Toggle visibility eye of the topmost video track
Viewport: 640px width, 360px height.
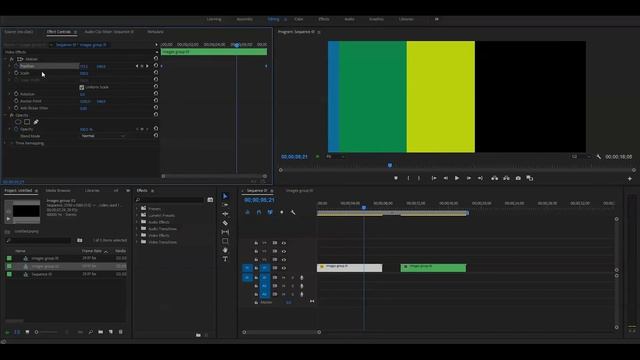(284, 243)
